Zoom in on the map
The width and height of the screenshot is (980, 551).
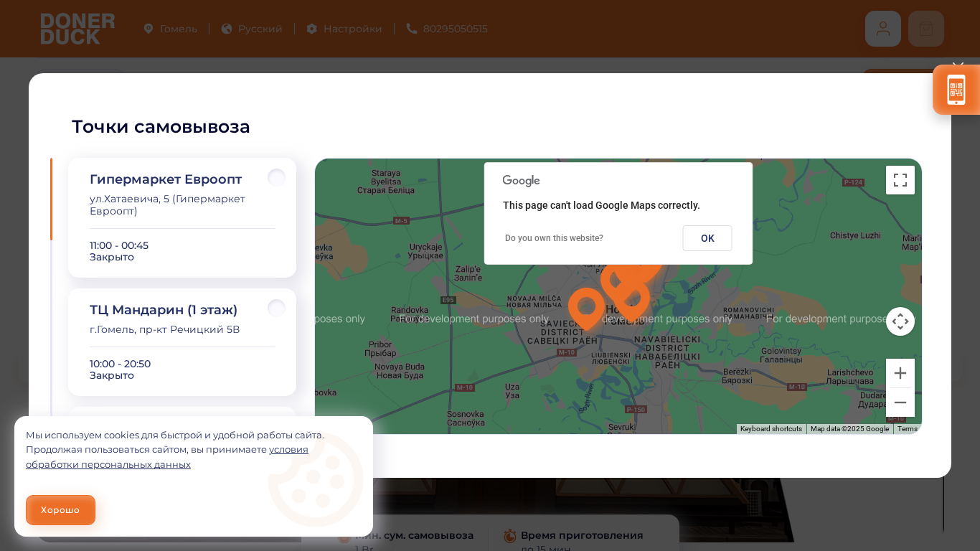click(x=900, y=373)
